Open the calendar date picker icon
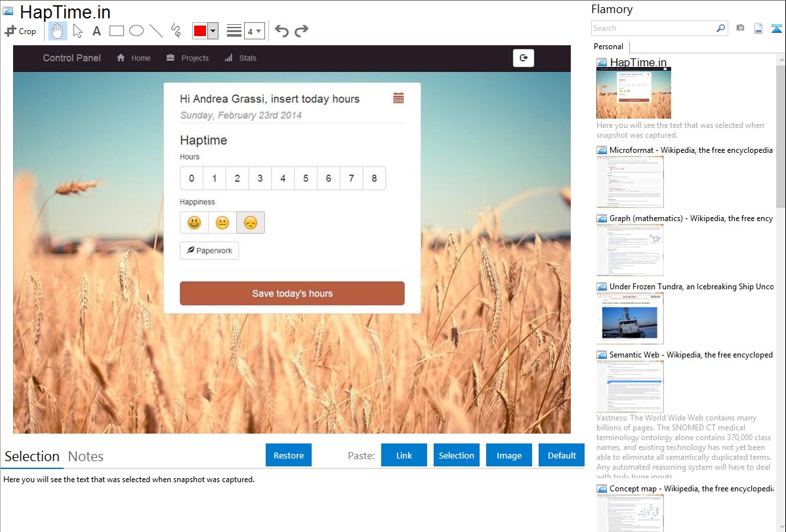This screenshot has height=532, width=786. pyautogui.click(x=398, y=98)
